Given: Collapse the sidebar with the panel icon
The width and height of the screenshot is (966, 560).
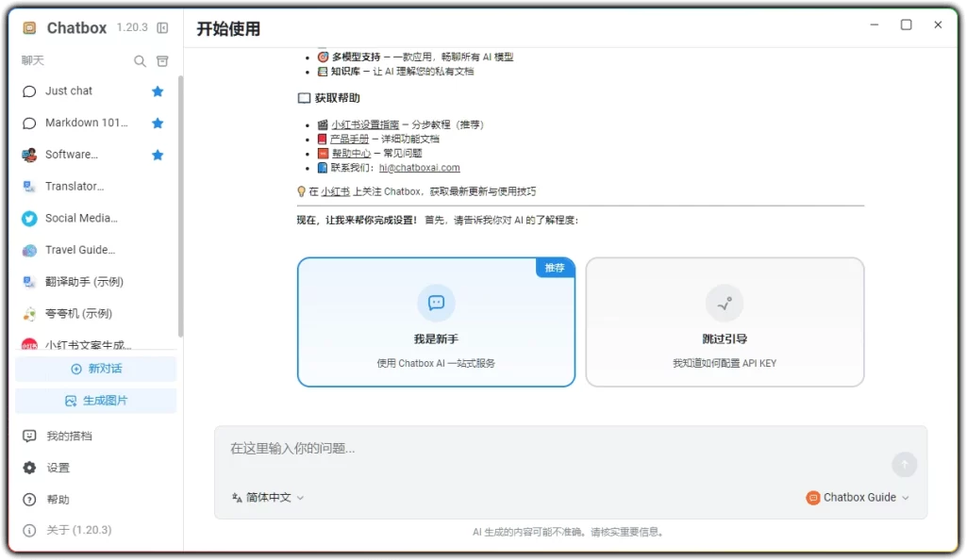Looking at the screenshot, I should (162, 27).
